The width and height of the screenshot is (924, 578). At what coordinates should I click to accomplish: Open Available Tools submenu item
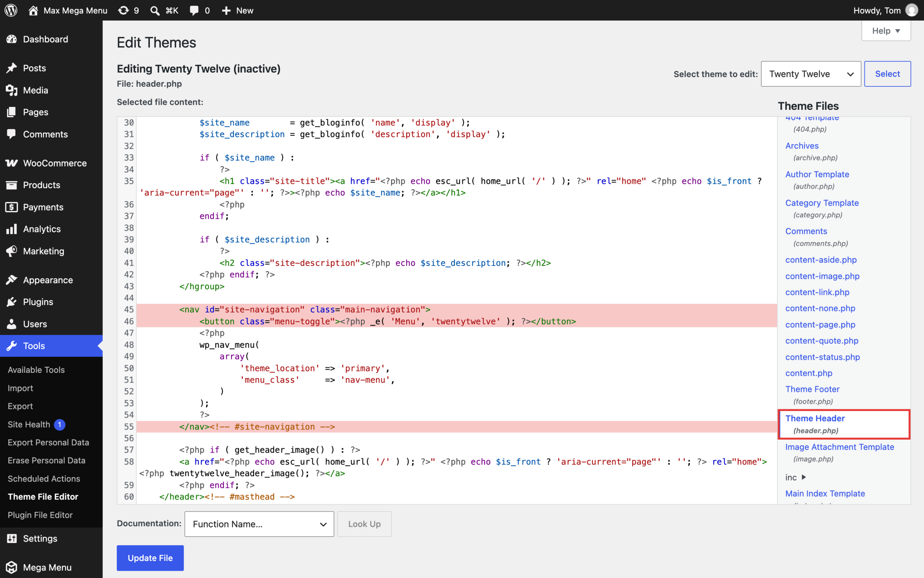tap(36, 370)
